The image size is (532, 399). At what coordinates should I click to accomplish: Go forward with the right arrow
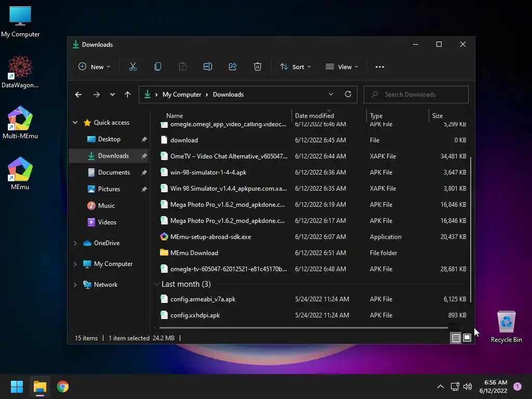[x=97, y=95]
